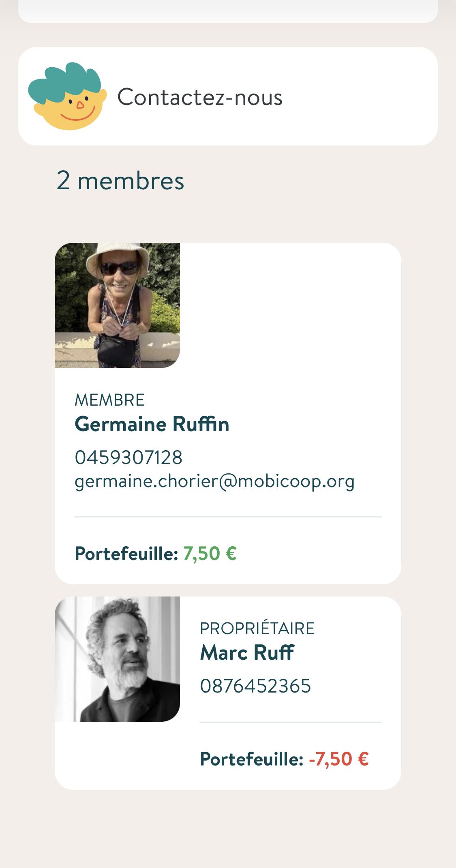Click the Contactez-nous mascot face icon
Screen dimensions: 456x868
(x=67, y=96)
